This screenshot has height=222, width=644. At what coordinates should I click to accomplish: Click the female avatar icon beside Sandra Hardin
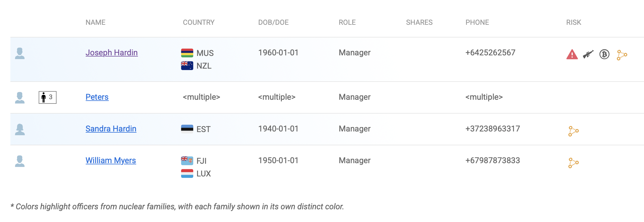(x=20, y=129)
